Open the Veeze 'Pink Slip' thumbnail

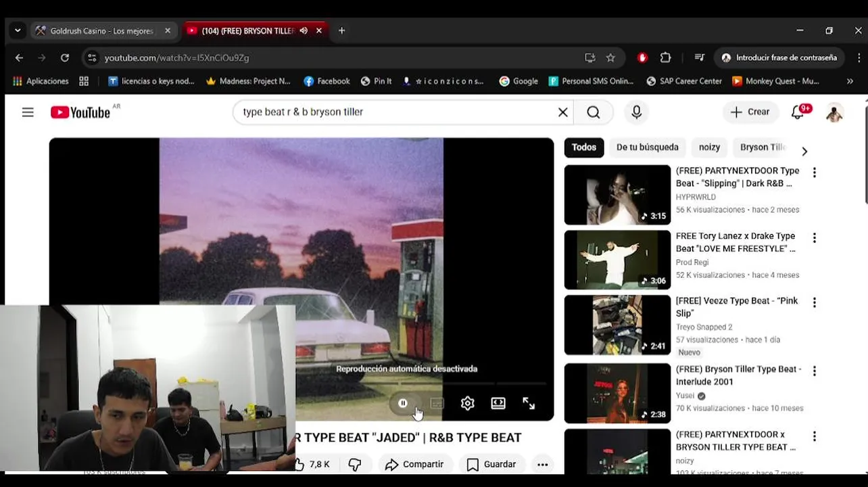[x=617, y=325]
